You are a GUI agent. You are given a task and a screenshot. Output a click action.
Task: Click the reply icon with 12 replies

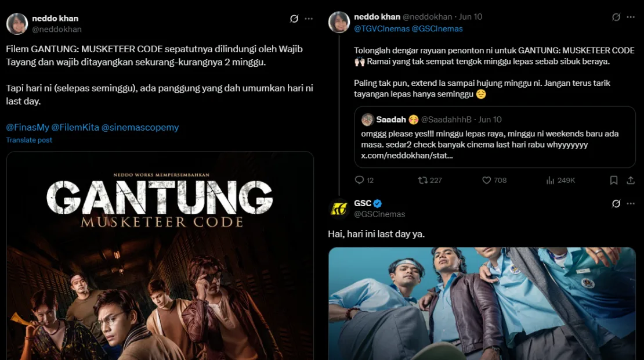point(364,180)
